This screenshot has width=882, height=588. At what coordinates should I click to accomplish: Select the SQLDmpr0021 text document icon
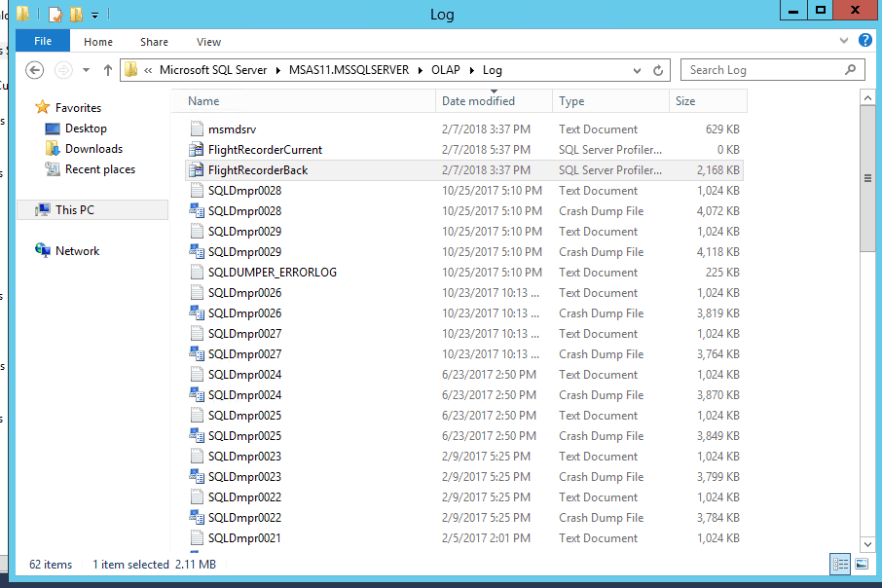pos(197,538)
